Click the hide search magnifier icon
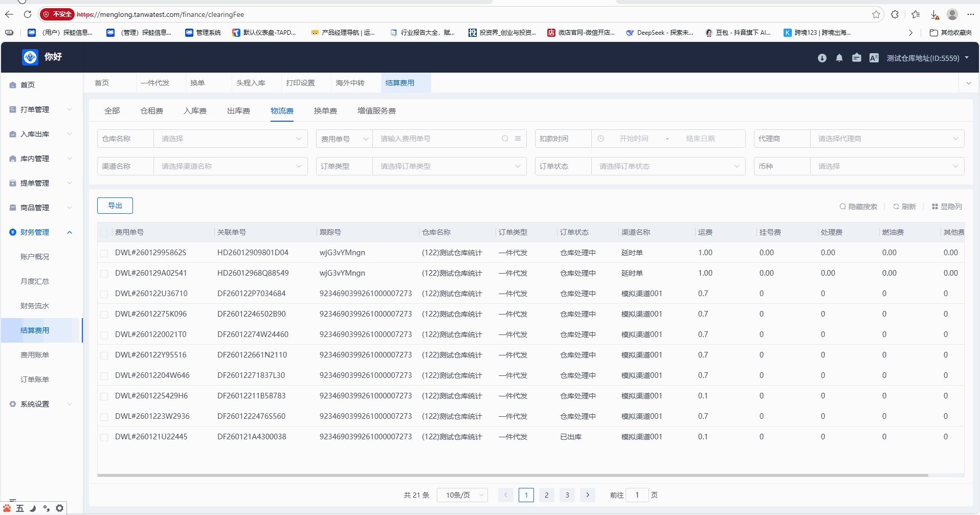This screenshot has width=980, height=515. pos(842,207)
